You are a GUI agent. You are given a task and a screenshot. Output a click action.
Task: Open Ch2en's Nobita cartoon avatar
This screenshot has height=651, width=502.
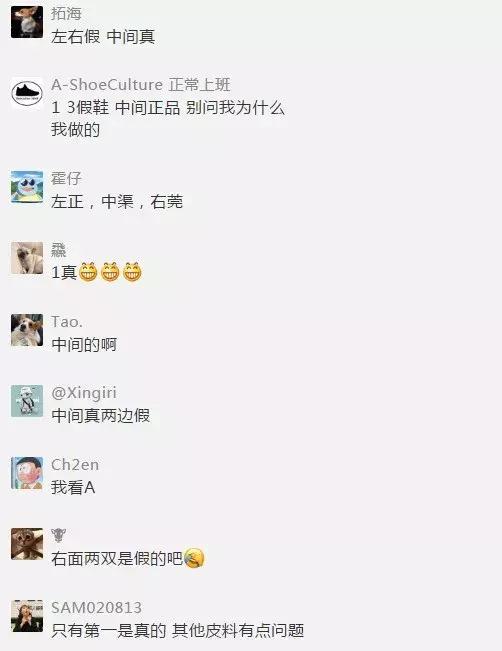[x=27, y=473]
